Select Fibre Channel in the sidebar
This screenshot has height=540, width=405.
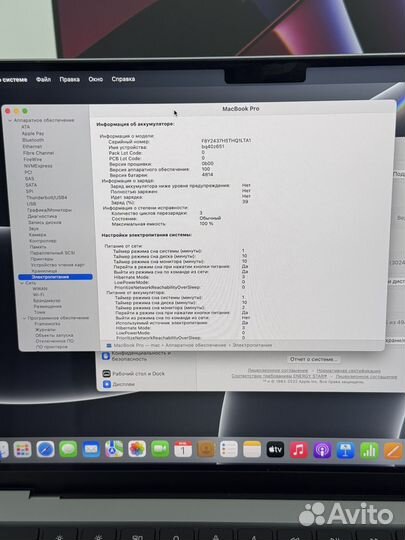[38, 153]
